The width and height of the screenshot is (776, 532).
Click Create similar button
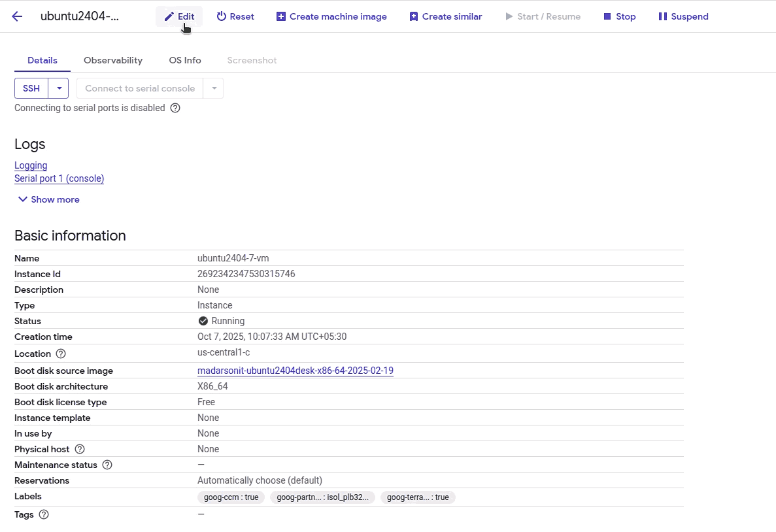tap(445, 16)
